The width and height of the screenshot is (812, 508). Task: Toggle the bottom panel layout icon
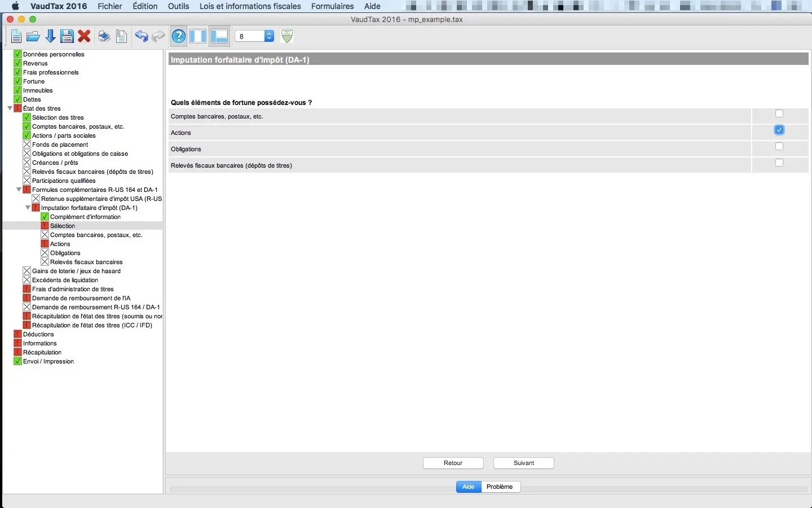coord(219,37)
